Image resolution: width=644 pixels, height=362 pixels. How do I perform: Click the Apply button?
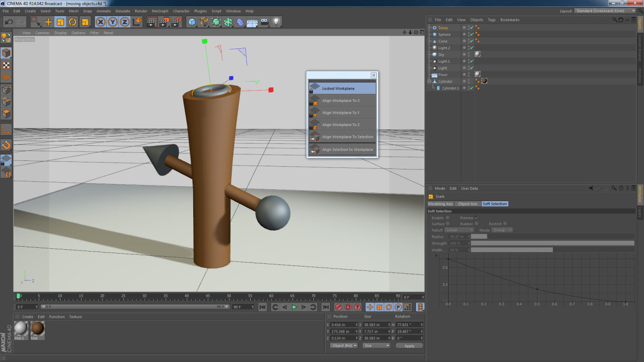pos(409,346)
